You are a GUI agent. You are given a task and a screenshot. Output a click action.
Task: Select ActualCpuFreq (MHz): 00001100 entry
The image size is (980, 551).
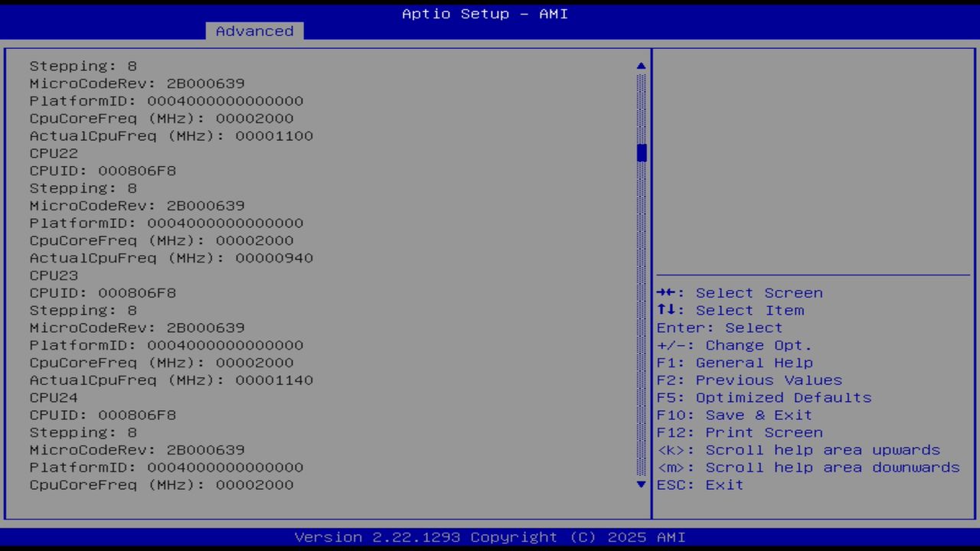coord(171,135)
